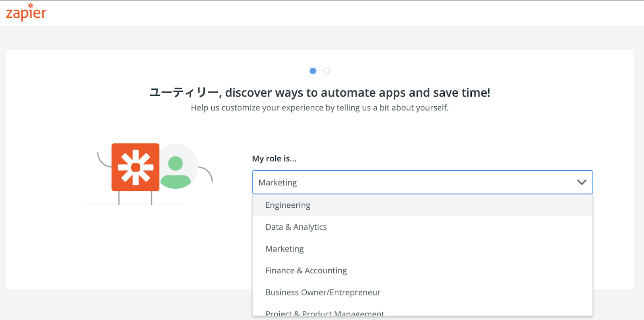Click the 'Help us customize your experience' subtitle

tap(320, 108)
